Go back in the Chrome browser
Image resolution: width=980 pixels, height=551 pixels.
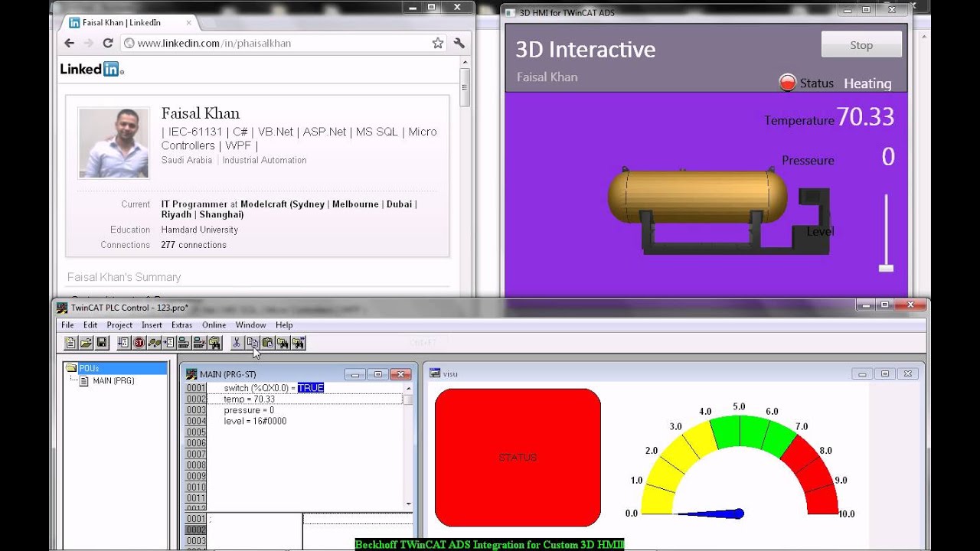pos(70,44)
